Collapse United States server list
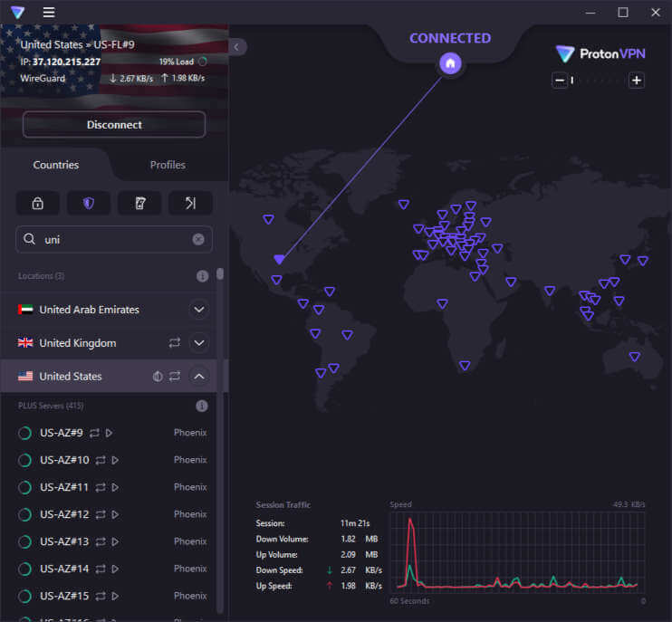Viewport: 672px width, 622px height. [x=199, y=376]
